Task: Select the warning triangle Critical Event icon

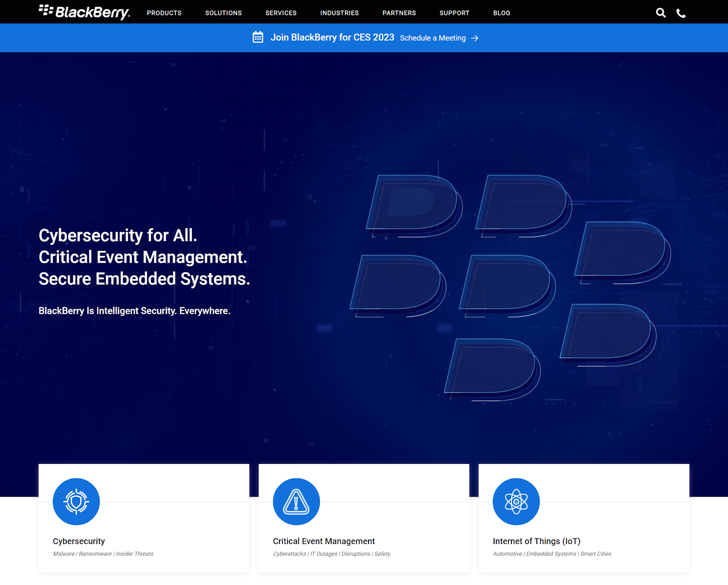Action: click(296, 502)
